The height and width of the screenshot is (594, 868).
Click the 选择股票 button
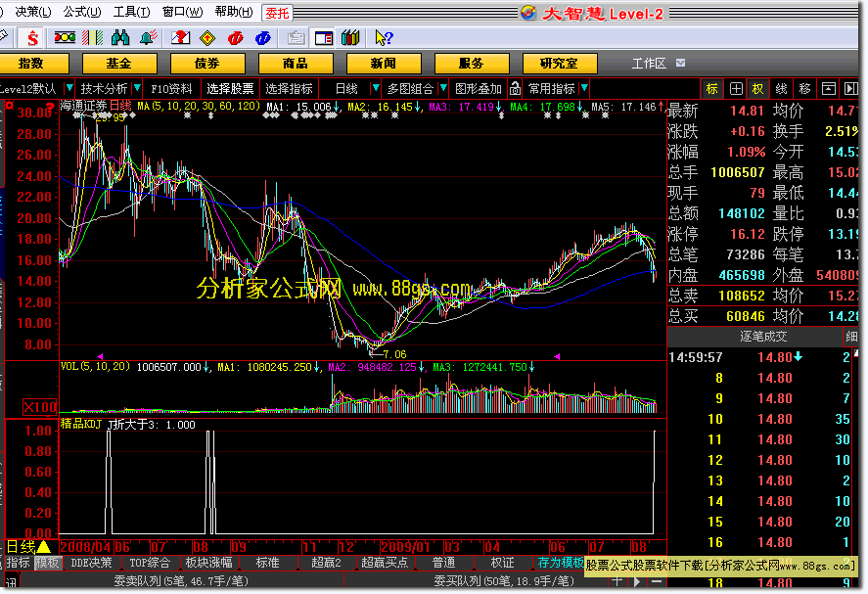coord(230,89)
